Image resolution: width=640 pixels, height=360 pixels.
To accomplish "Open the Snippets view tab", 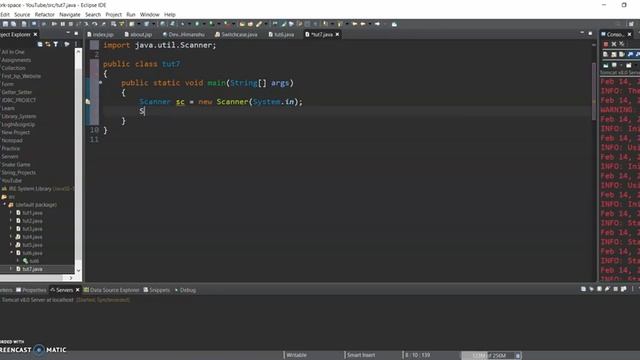I will point(157,290).
